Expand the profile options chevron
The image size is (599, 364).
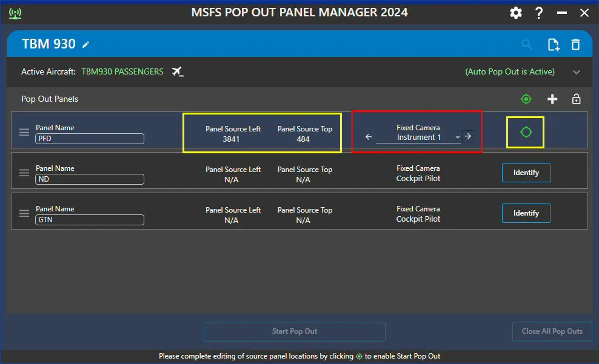click(x=577, y=72)
